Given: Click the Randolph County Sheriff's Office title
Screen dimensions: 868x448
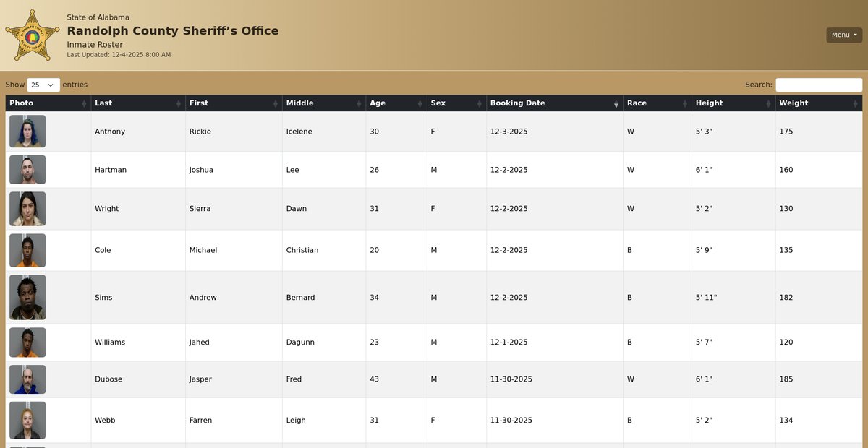Looking at the screenshot, I should point(172,31).
